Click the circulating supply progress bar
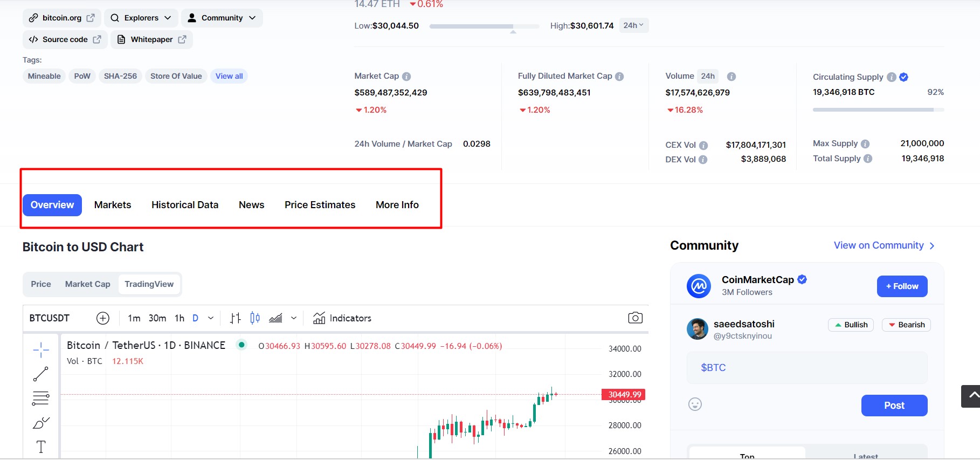Image resolution: width=980 pixels, height=460 pixels. (x=878, y=109)
